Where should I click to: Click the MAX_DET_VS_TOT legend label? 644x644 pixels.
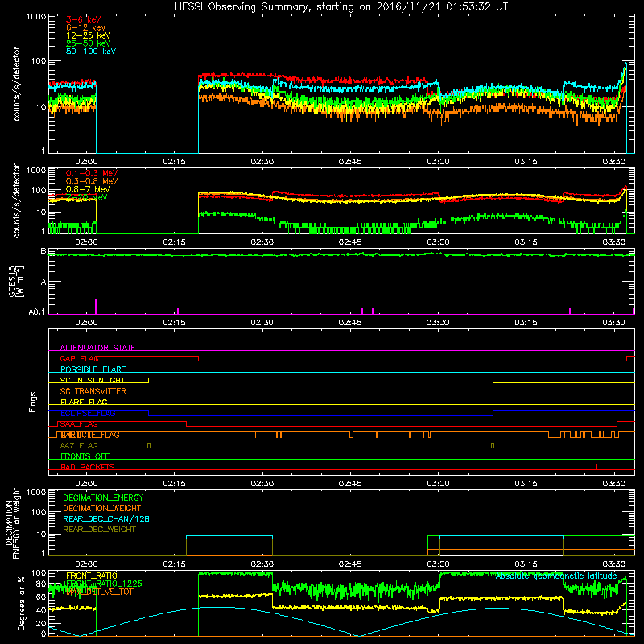click(x=100, y=592)
